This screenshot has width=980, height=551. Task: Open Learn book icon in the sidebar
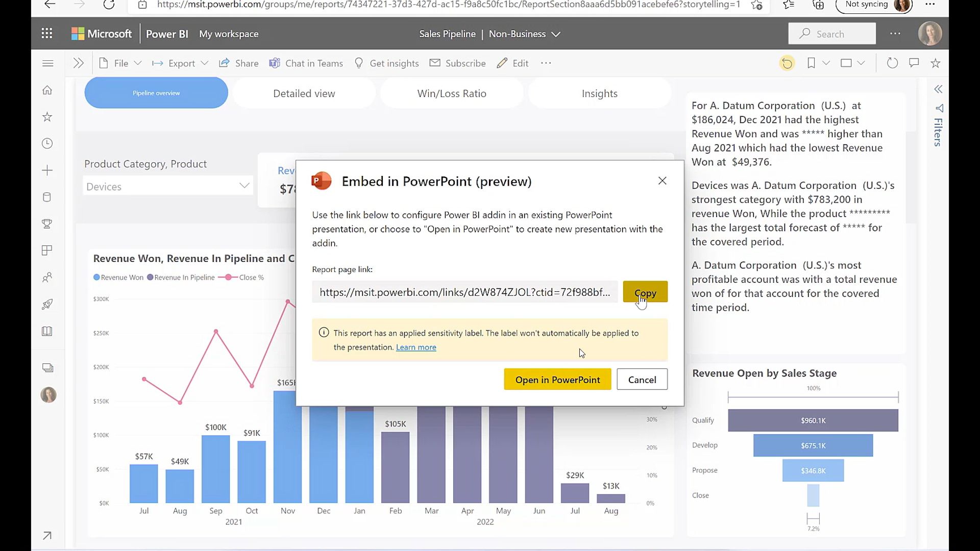[x=47, y=331]
